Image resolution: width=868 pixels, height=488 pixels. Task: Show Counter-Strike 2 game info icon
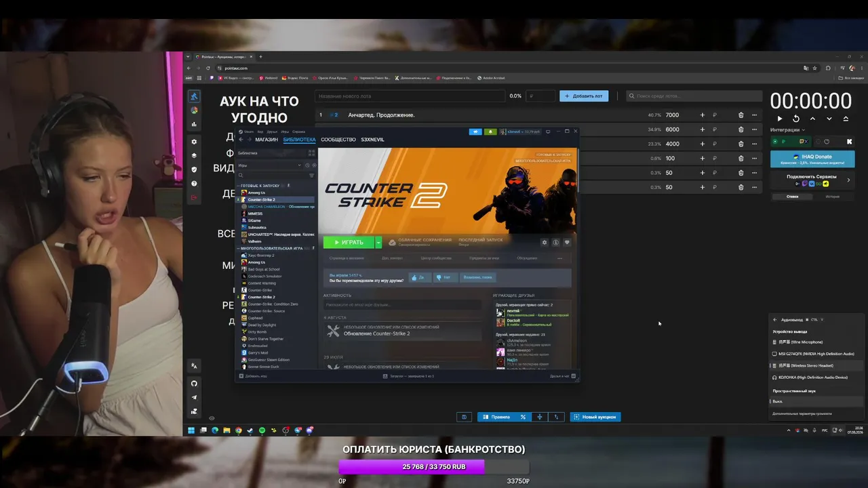[555, 242]
